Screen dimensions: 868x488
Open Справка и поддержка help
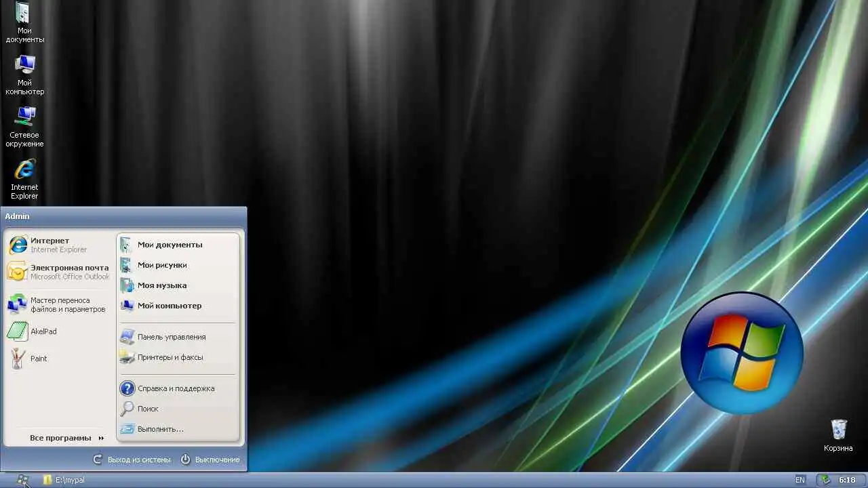(178, 388)
